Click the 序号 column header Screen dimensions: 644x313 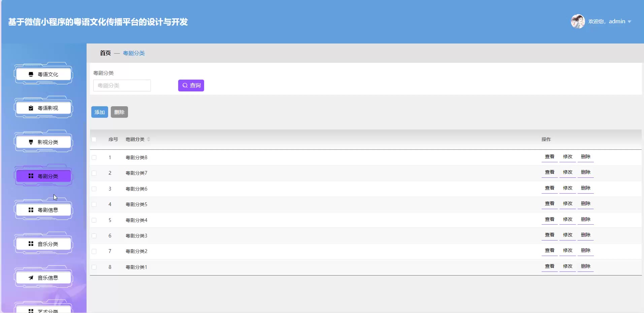[x=113, y=139]
